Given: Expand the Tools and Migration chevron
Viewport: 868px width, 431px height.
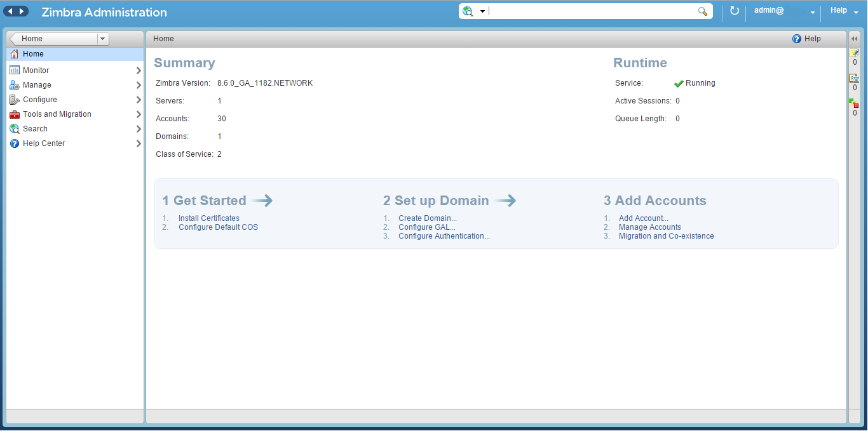Looking at the screenshot, I should pos(139,114).
